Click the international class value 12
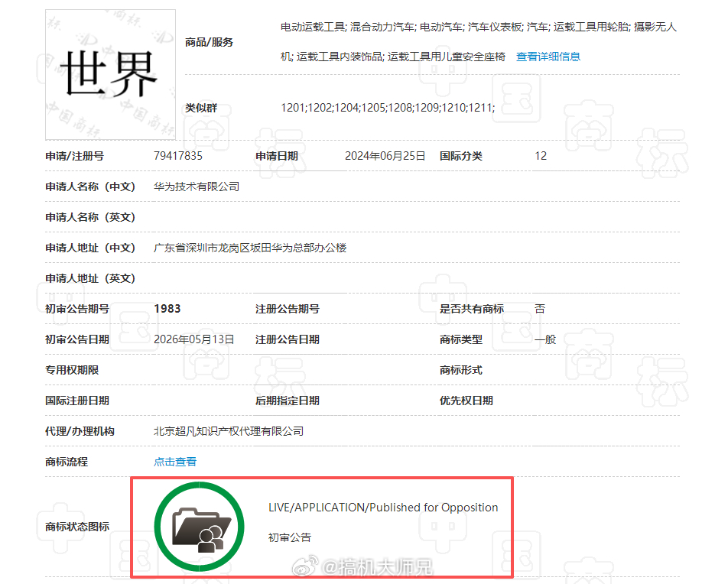 click(x=541, y=156)
